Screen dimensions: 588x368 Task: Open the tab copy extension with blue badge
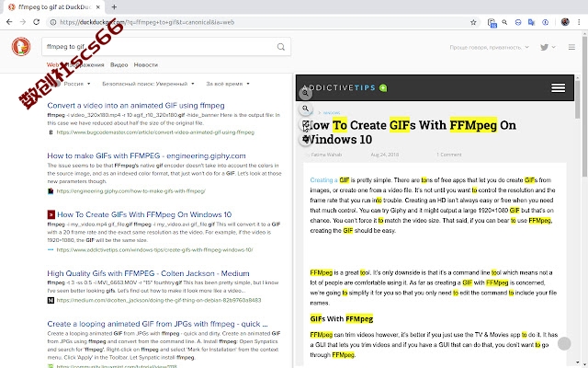pyautogui.click(x=492, y=23)
